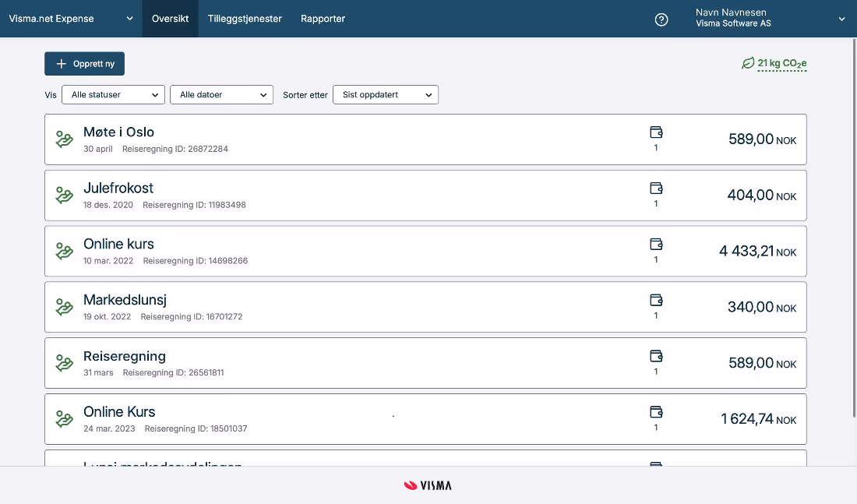
Task: Click the green leaf CO2 icon
Action: click(748, 63)
